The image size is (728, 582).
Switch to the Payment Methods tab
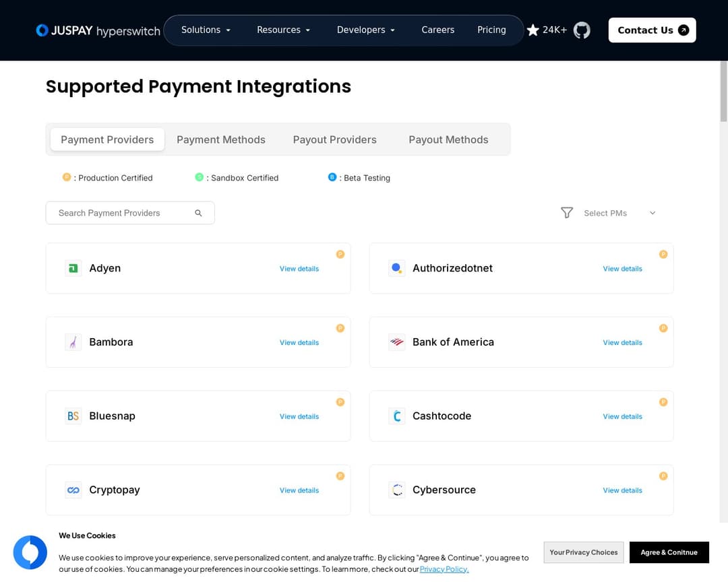click(x=221, y=139)
